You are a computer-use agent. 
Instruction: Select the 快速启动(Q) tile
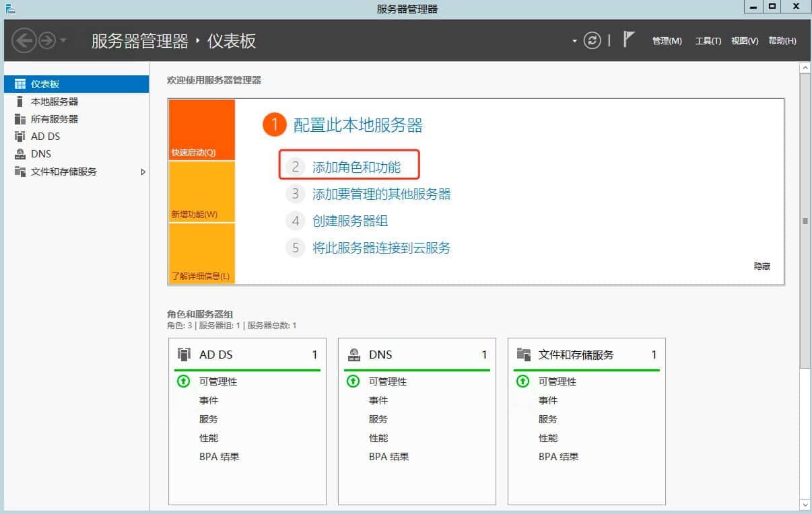click(x=202, y=130)
